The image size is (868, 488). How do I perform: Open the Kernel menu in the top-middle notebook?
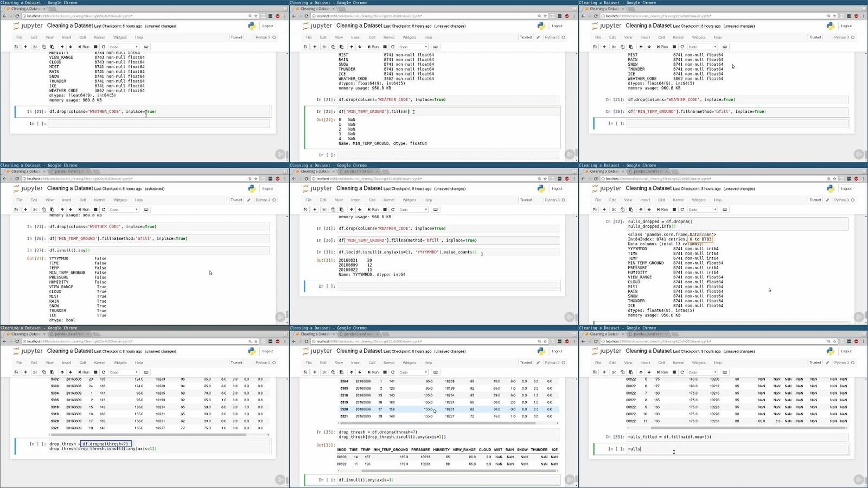click(x=389, y=37)
